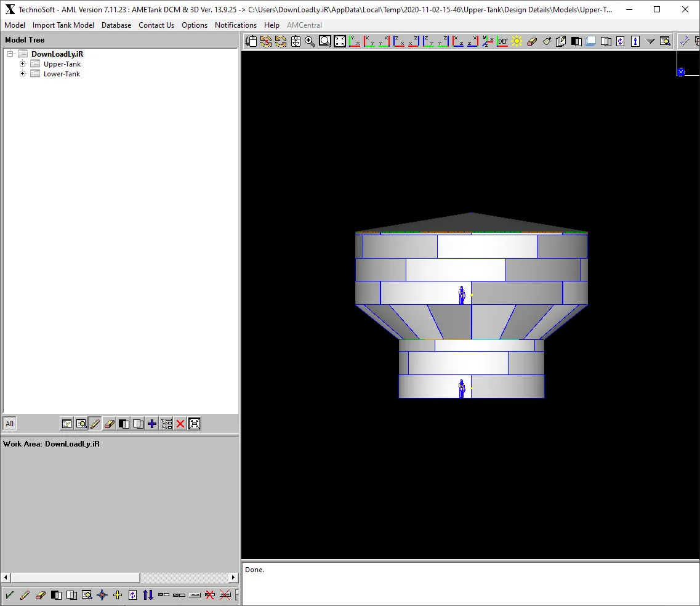The image size is (700, 606).
Task: Click the green checkmark icon in bottom toolbar
Action: tap(10, 595)
